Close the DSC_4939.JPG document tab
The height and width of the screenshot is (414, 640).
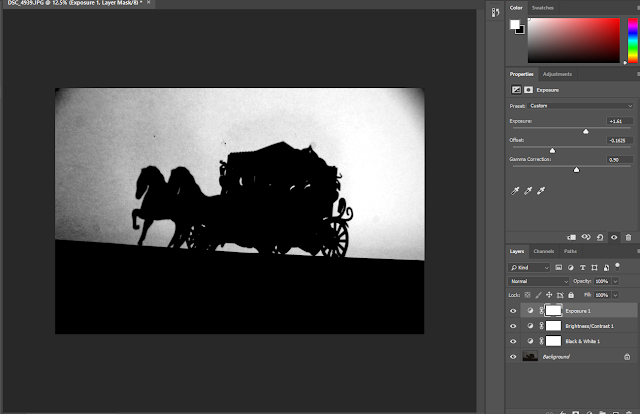coord(149,2)
